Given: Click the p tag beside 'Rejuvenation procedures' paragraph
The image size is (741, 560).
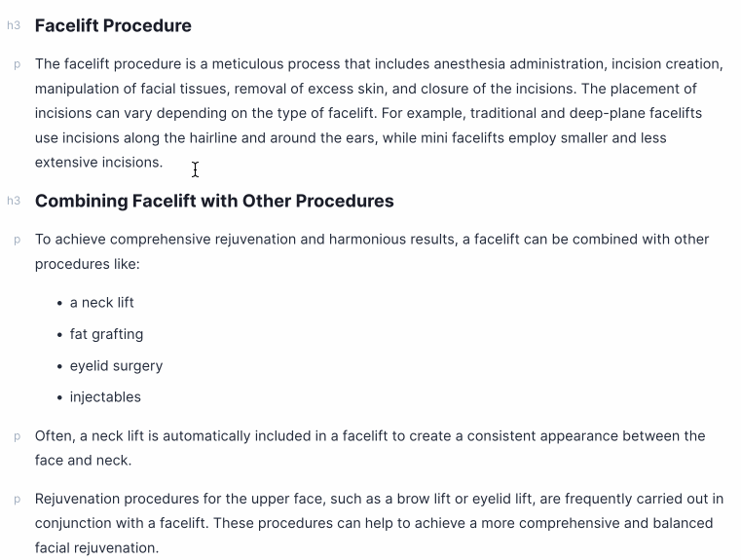Looking at the screenshot, I should tap(17, 500).
